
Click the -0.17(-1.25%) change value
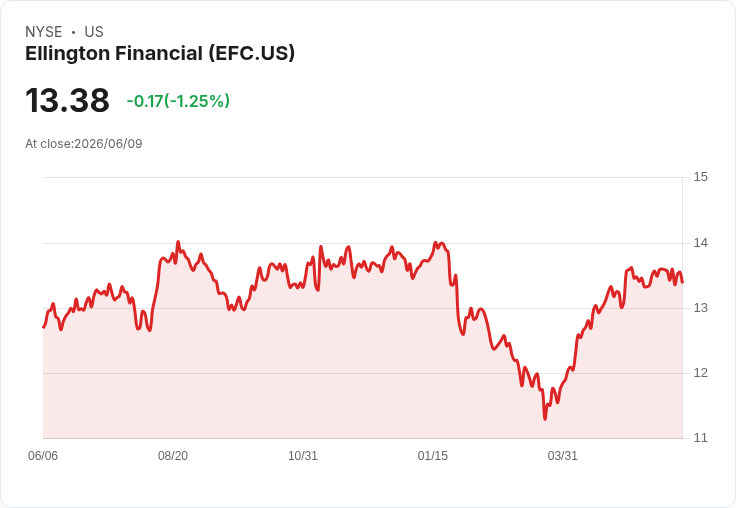(x=178, y=101)
